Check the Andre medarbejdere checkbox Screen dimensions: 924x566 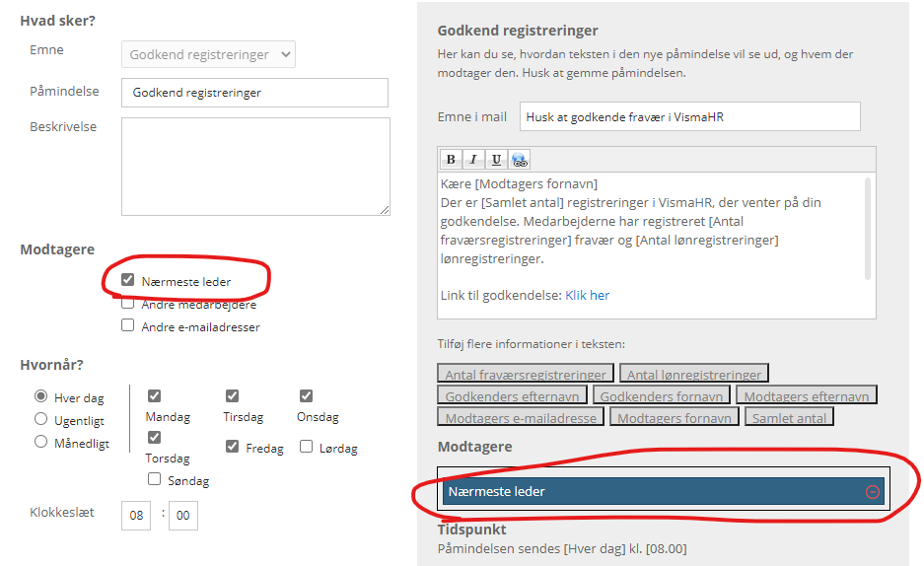(128, 303)
